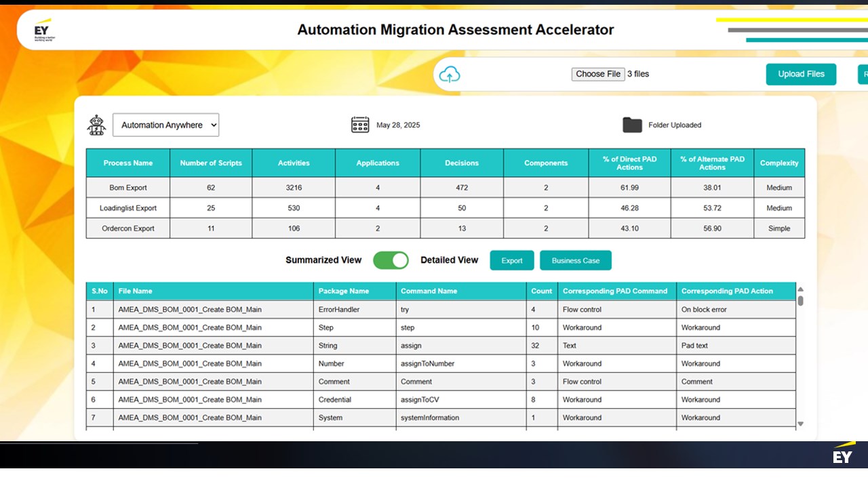Click the Components column header
Viewport: 868px width, 488px height.
click(x=546, y=163)
